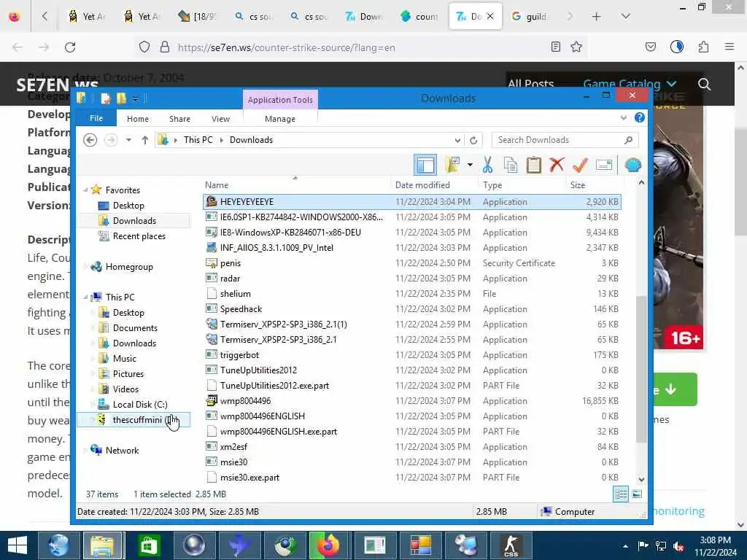Switch to large icons view button
This screenshot has width=747, height=560.
pos(637,494)
